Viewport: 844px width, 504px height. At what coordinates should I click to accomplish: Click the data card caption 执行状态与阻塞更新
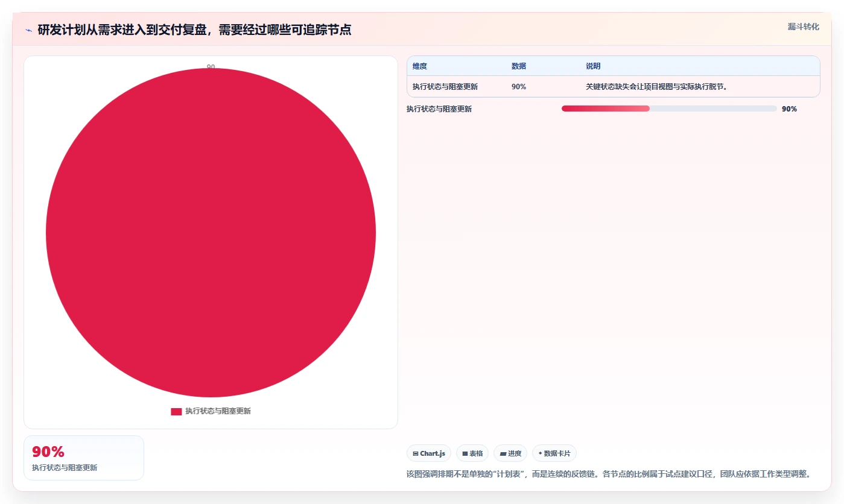65,468
